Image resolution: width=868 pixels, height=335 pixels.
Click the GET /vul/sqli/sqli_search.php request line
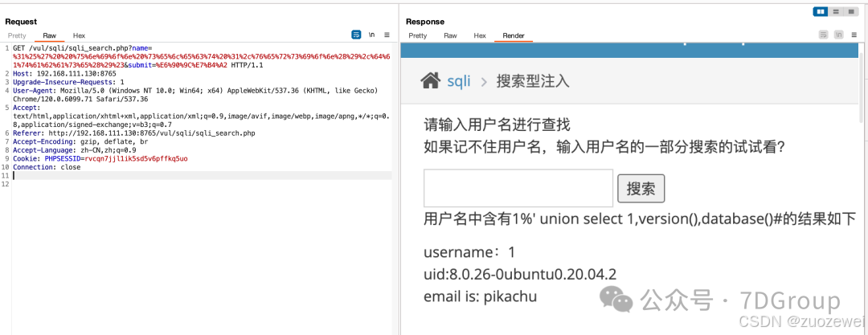click(81, 48)
